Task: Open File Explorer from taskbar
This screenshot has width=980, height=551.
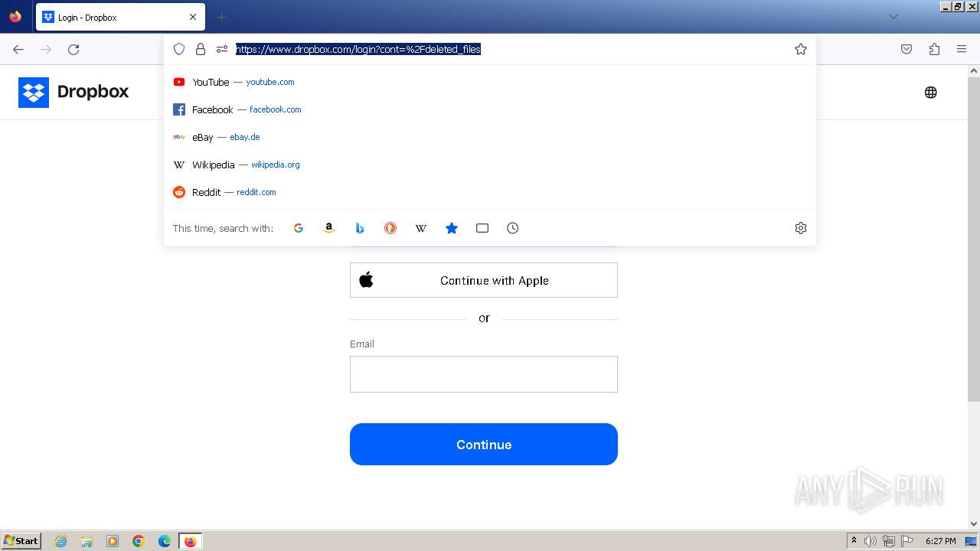Action: pyautogui.click(x=87, y=541)
